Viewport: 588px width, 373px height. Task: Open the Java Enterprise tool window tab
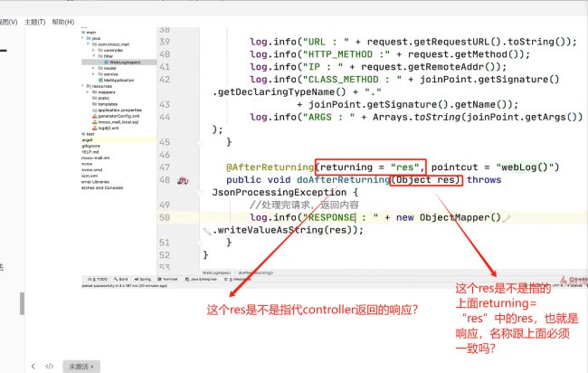(201, 279)
